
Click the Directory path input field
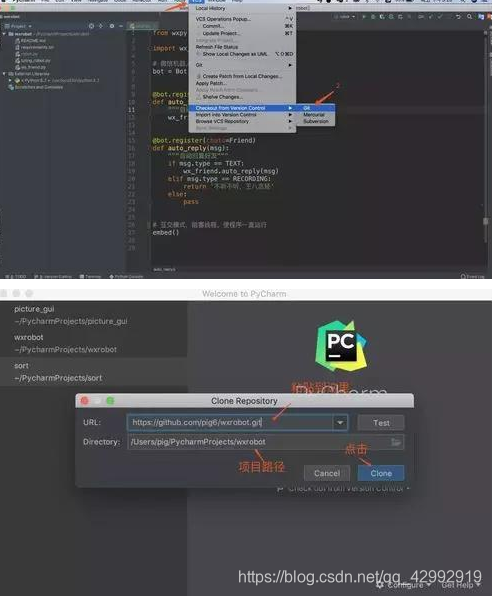(x=265, y=442)
